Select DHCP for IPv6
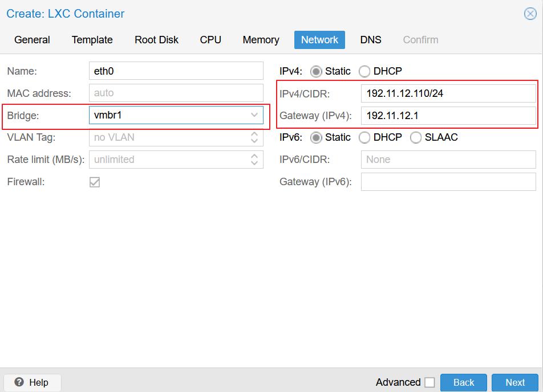The width and height of the screenshot is (543, 392). click(364, 138)
